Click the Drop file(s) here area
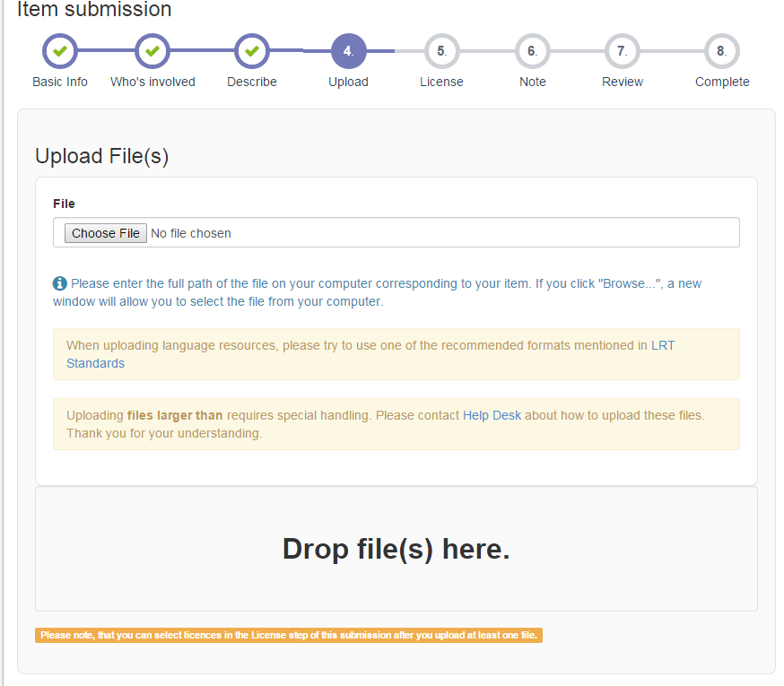This screenshot has height=686, width=784. pos(396,549)
